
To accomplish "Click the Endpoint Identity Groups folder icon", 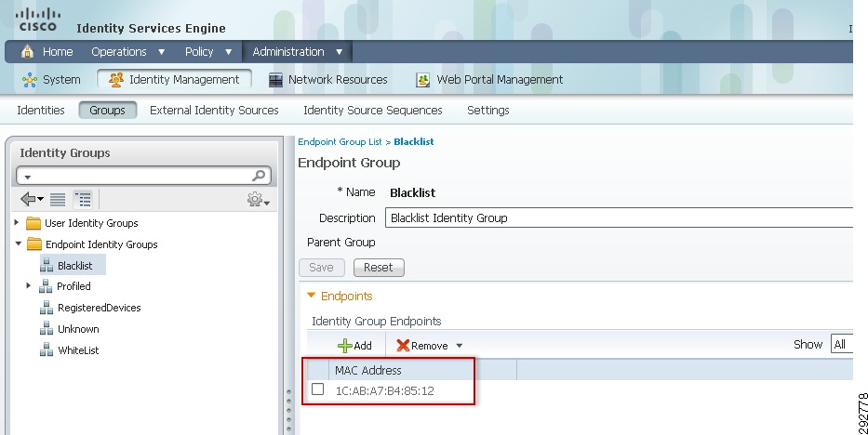I will [34, 244].
